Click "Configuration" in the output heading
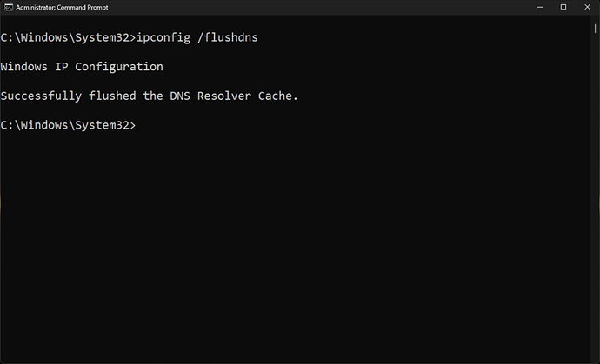The height and width of the screenshot is (364, 600). point(121,66)
